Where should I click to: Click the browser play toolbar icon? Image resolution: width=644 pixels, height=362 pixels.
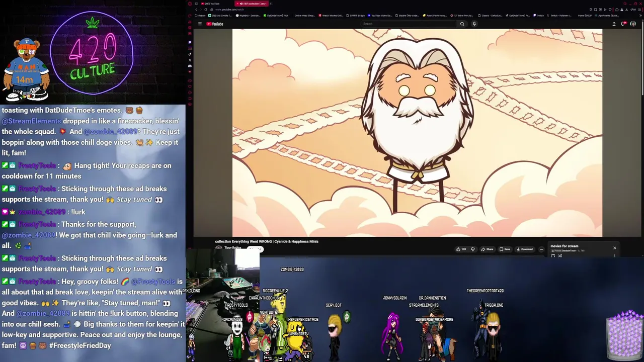pos(605,10)
